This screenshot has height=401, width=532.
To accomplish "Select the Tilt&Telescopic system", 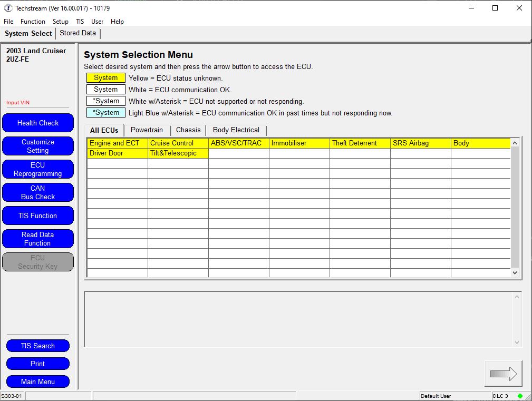I will (x=178, y=153).
